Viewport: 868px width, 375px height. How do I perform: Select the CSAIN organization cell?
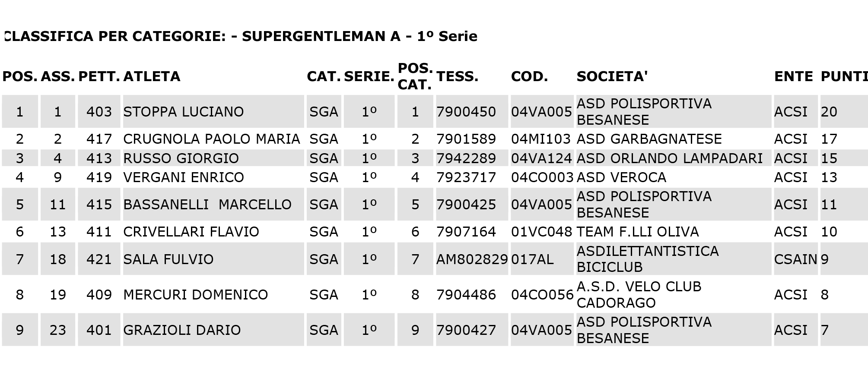click(x=795, y=259)
